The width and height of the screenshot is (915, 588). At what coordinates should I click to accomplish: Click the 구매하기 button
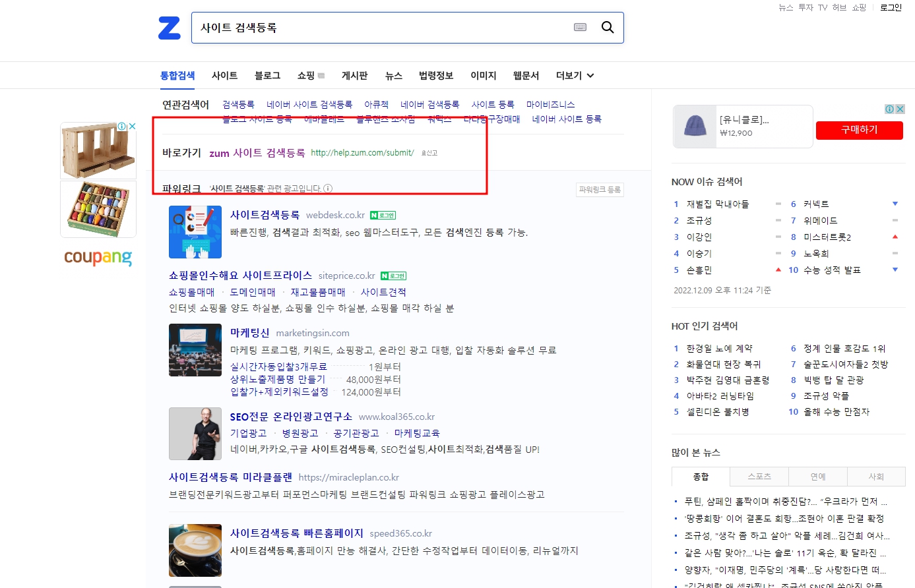pyautogui.click(x=859, y=130)
